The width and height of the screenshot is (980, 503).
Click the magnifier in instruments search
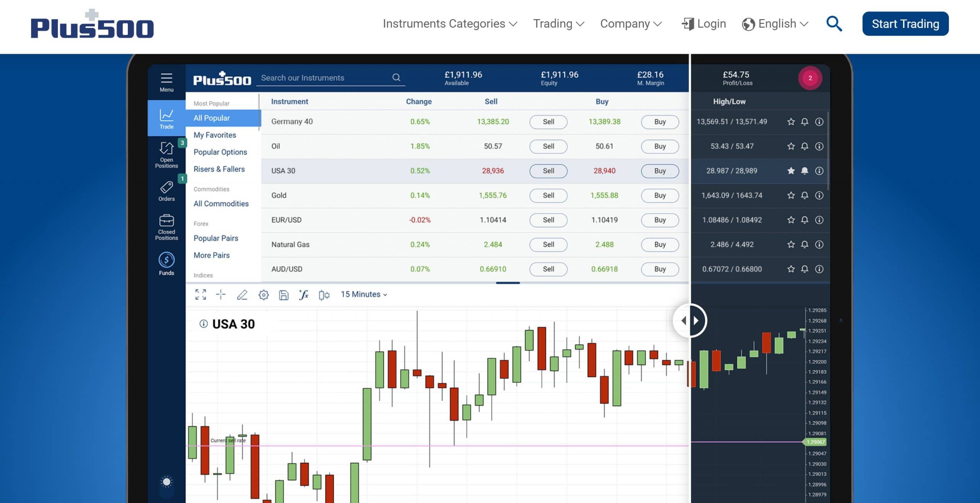click(396, 78)
